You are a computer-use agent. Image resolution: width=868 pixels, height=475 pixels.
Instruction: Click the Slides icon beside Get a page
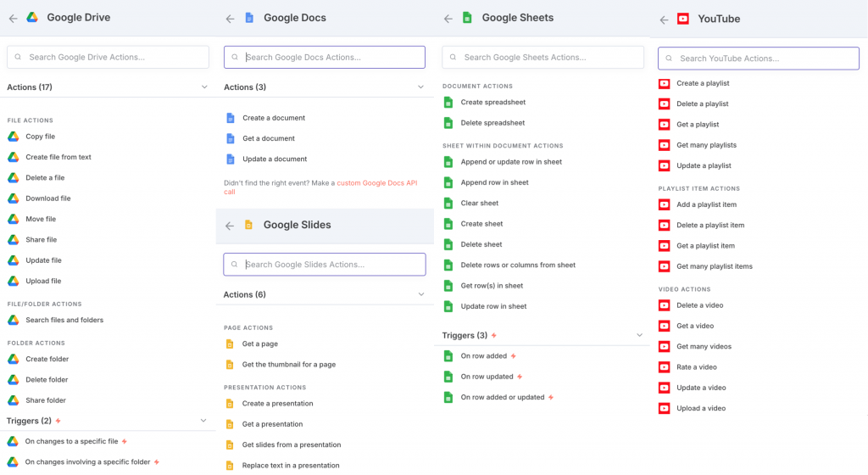[229, 344]
